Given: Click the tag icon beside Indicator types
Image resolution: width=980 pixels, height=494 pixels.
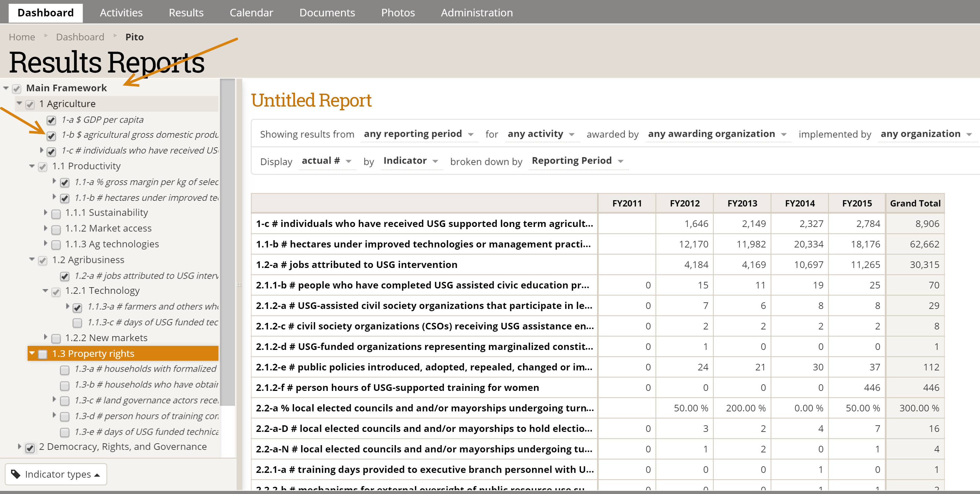Looking at the screenshot, I should tap(15, 474).
